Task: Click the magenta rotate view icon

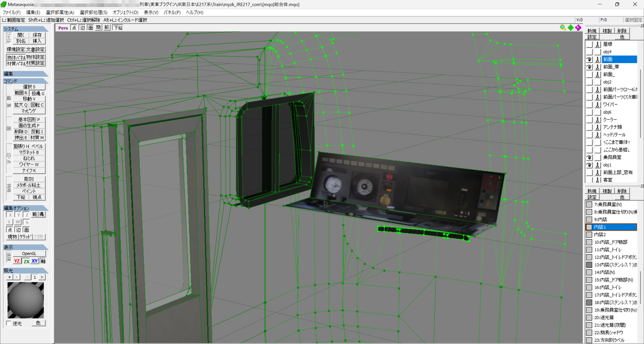Action: coord(578,28)
